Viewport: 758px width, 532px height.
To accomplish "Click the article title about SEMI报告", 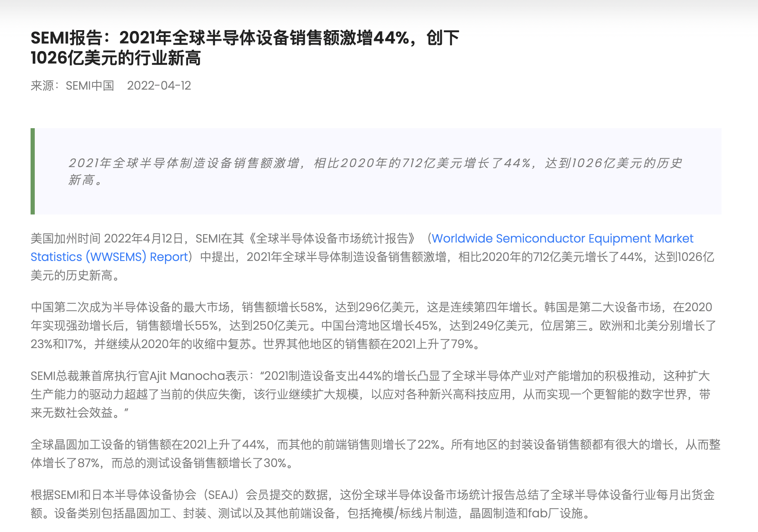I will (245, 48).
